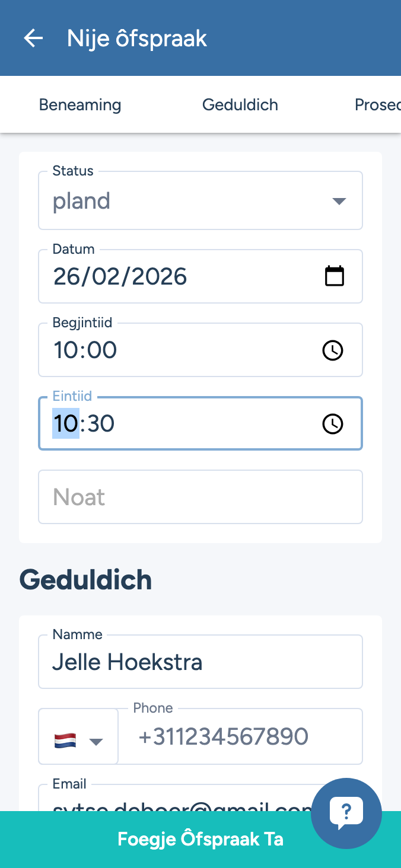The height and width of the screenshot is (868, 401).
Task: Open the help chat bubble
Action: (346, 813)
